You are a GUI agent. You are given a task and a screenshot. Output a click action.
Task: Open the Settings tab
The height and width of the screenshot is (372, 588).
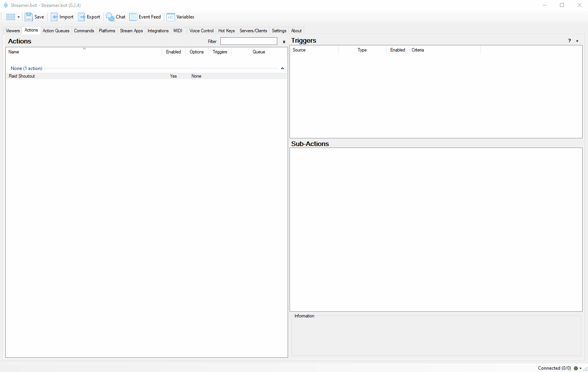[279, 31]
